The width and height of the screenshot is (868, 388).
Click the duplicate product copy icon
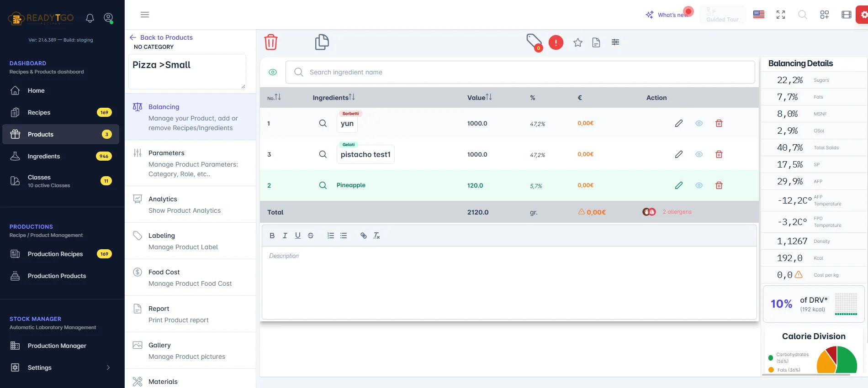click(x=322, y=42)
